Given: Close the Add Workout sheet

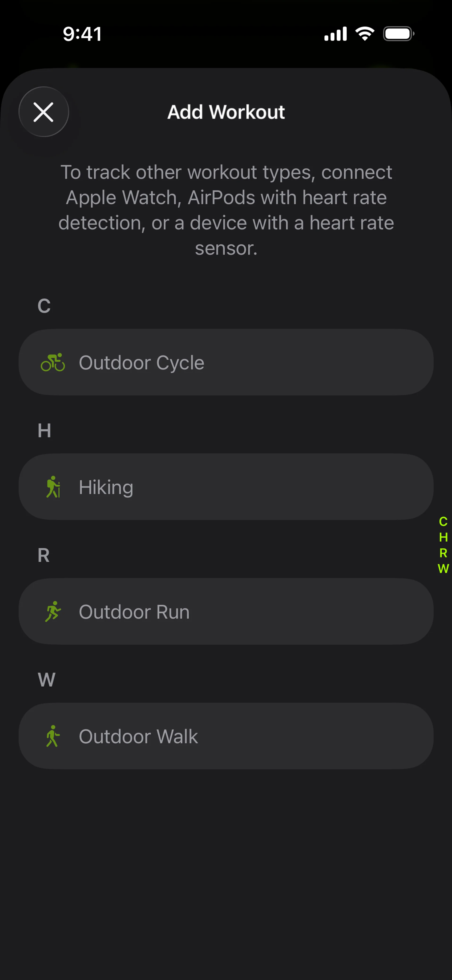Looking at the screenshot, I should click(x=44, y=112).
